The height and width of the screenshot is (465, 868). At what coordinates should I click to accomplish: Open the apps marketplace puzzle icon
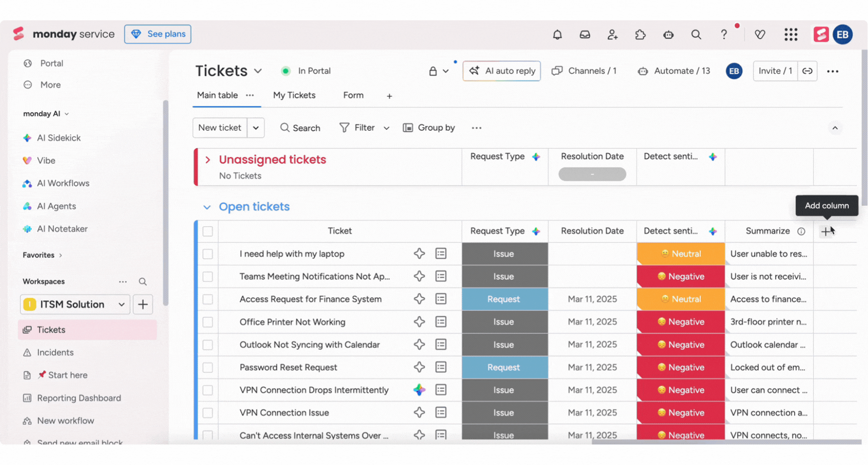click(x=640, y=35)
